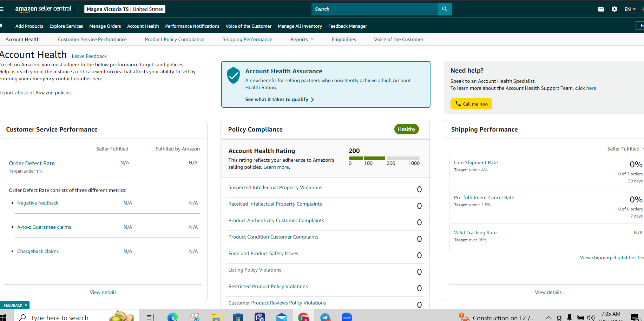644x321 pixels.
Task: Open the settings gear icon
Action: (614, 9)
